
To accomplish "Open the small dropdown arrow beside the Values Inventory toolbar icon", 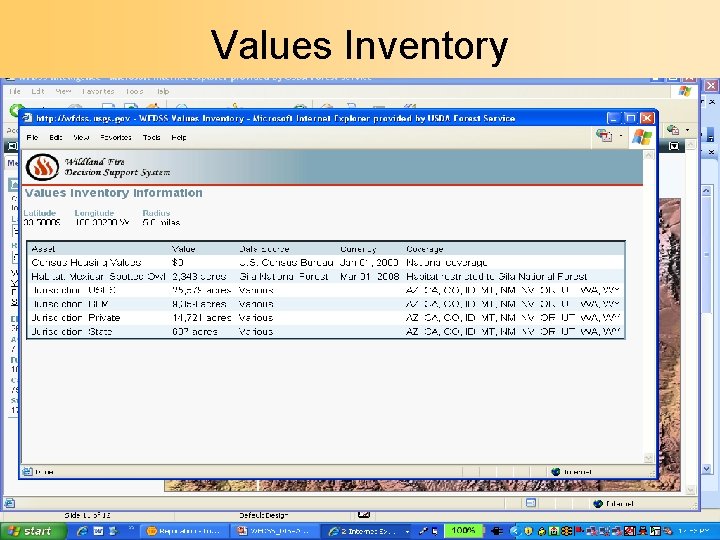I will [621, 135].
